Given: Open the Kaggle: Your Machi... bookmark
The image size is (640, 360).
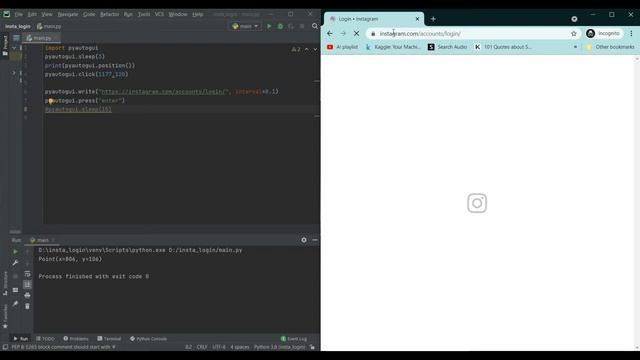Looking at the screenshot, I should [x=393, y=47].
